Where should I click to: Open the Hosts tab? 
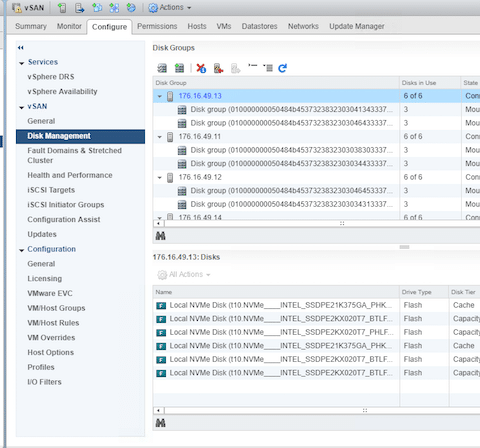[x=197, y=26]
